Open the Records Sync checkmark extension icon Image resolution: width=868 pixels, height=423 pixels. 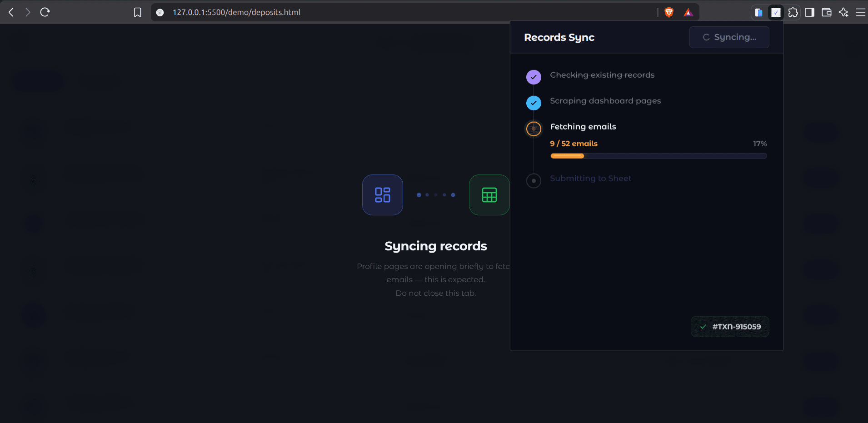pyautogui.click(x=776, y=12)
